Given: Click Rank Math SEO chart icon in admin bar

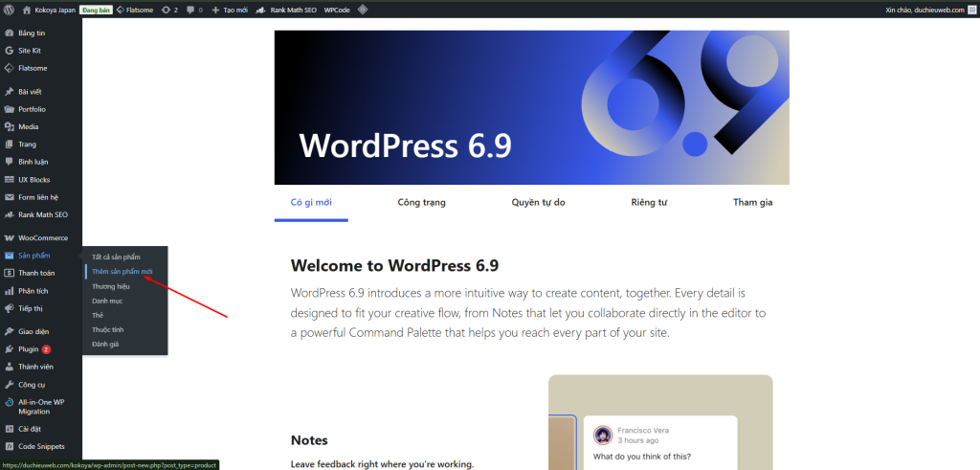Looking at the screenshot, I should 262,10.
